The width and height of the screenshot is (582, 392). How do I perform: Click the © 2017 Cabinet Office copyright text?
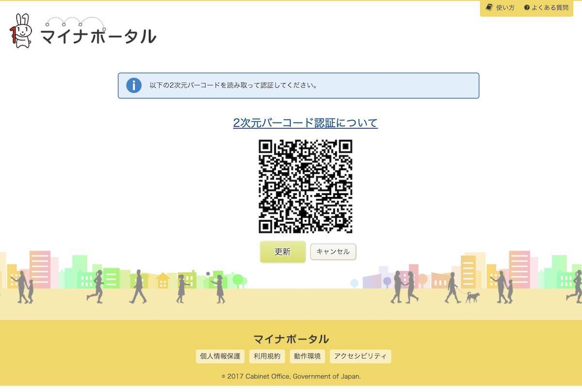291,376
